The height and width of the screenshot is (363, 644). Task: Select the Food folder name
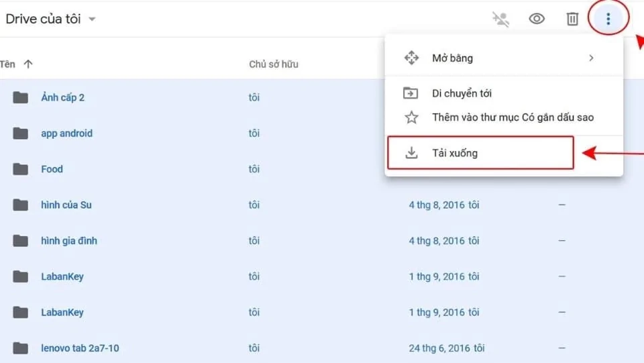(x=52, y=169)
